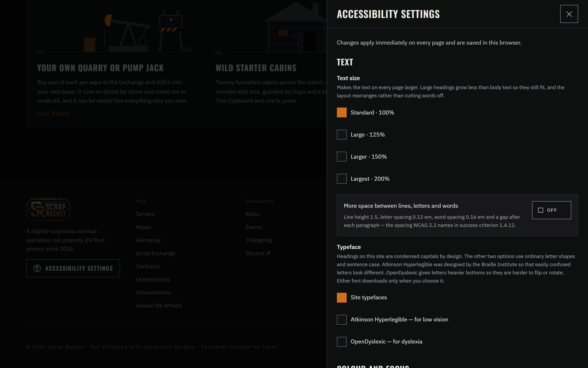Click the 'Community' footer column heading
Viewport: 588px width, 368px height.
(x=259, y=202)
